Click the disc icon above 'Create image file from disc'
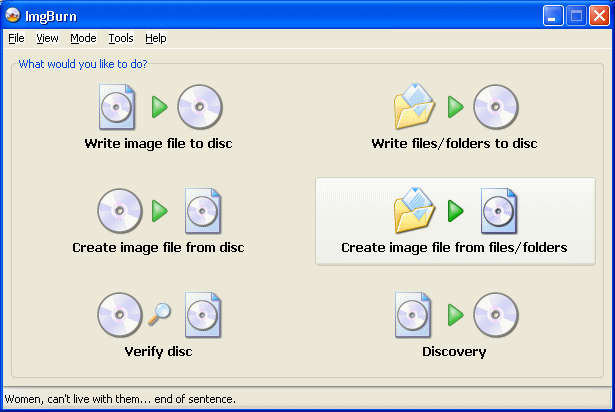This screenshot has width=615, height=412. pos(120,211)
